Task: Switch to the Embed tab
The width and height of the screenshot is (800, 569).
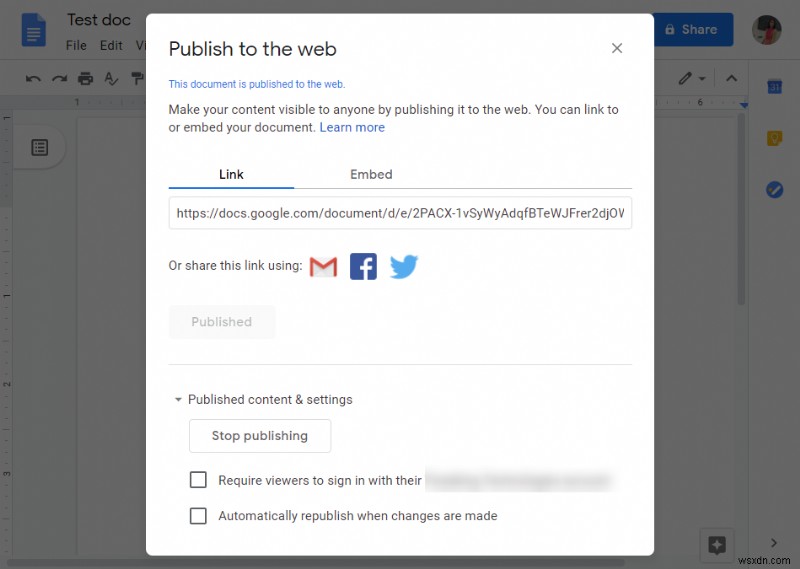Action: tap(371, 174)
